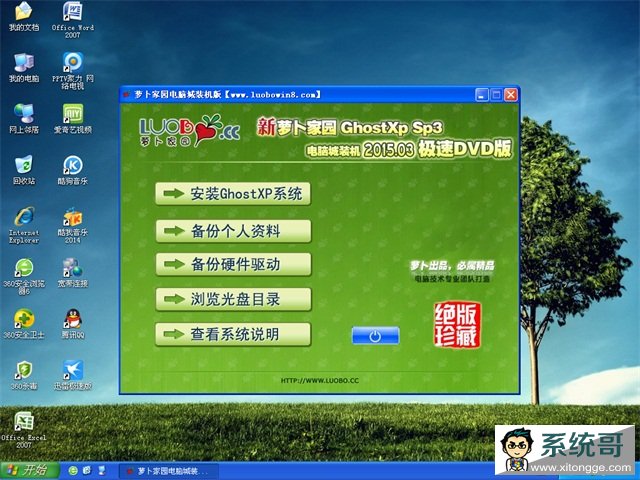Click 安装GhostXP系统 install button

(x=233, y=194)
